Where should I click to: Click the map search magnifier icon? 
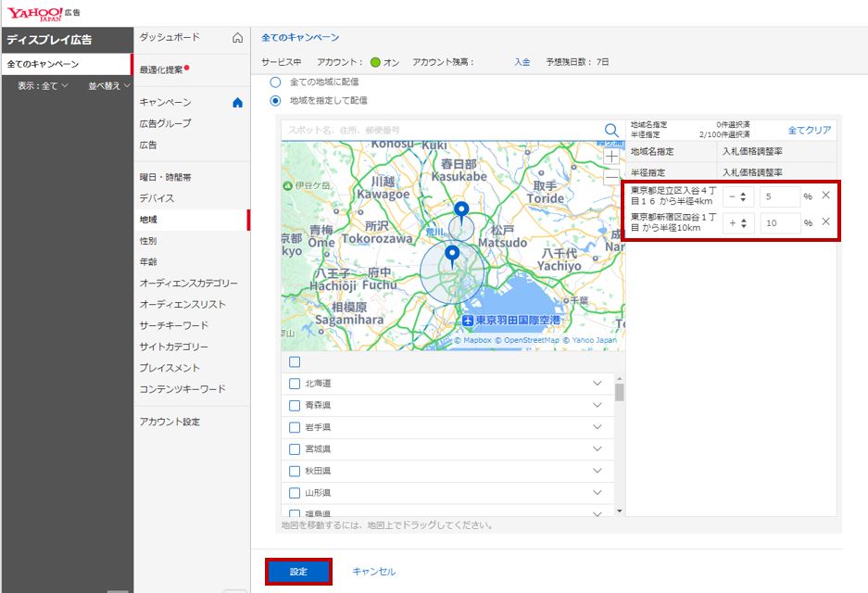(611, 130)
